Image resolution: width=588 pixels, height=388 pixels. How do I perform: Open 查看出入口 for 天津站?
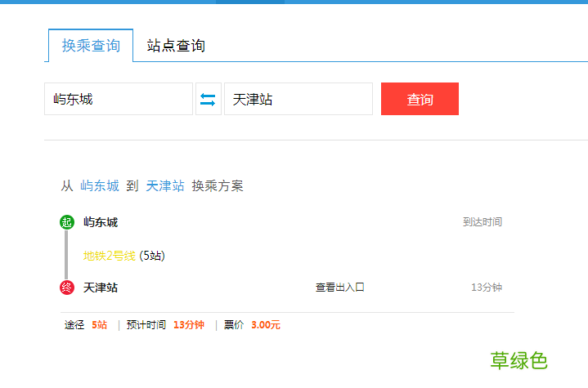coord(339,288)
